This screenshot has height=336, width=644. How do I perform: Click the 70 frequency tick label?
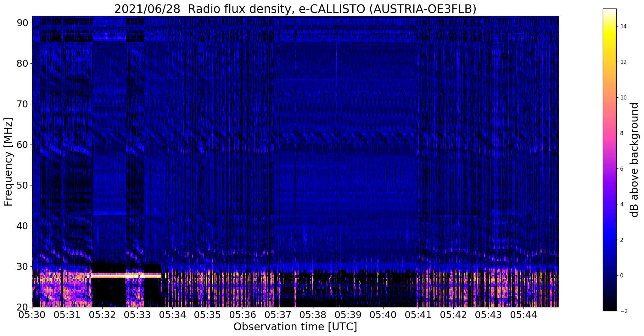click(x=22, y=104)
